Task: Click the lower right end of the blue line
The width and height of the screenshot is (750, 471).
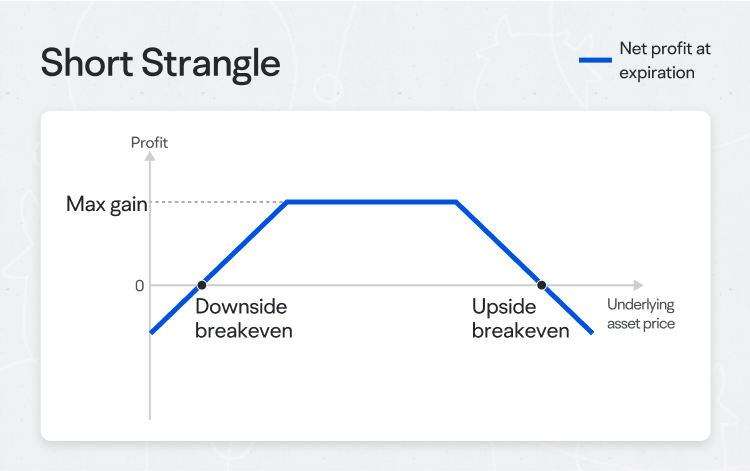Action: (592, 331)
